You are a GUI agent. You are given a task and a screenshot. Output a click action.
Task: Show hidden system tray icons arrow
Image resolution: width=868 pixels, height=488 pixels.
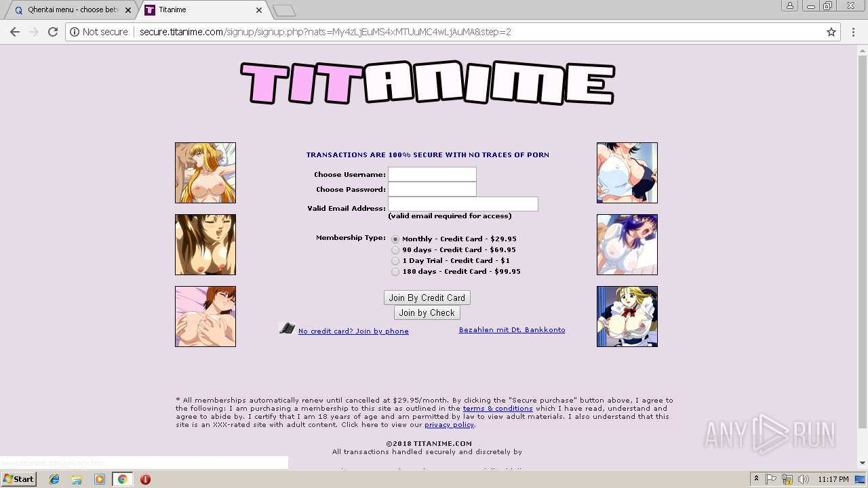click(756, 479)
